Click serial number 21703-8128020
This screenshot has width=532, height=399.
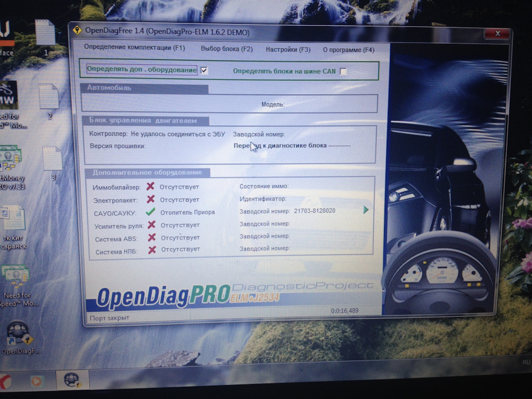point(315,211)
